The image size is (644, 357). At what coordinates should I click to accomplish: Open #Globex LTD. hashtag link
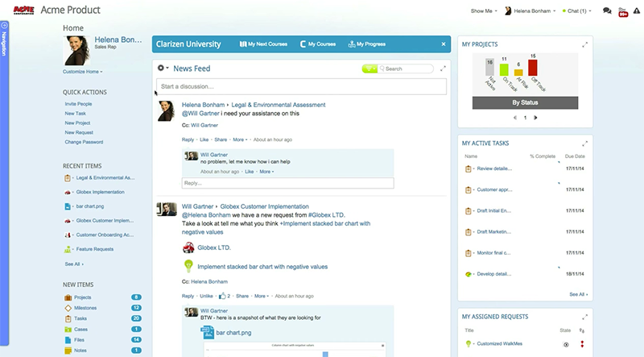(x=327, y=215)
